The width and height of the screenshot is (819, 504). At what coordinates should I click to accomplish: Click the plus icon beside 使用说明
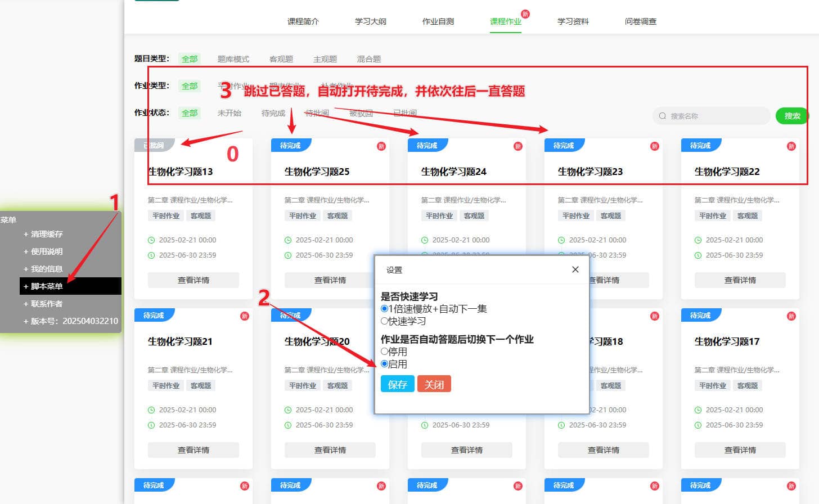click(25, 251)
